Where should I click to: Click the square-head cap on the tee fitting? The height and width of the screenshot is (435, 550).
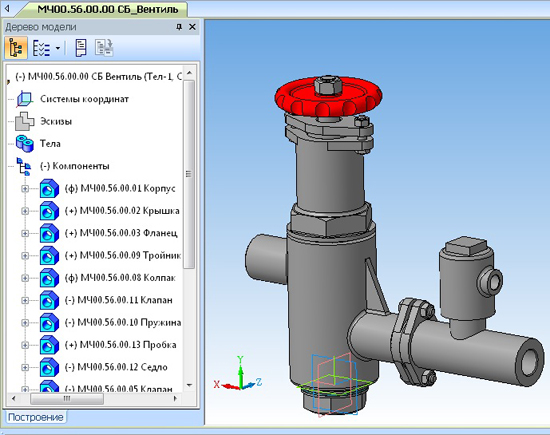tap(466, 247)
